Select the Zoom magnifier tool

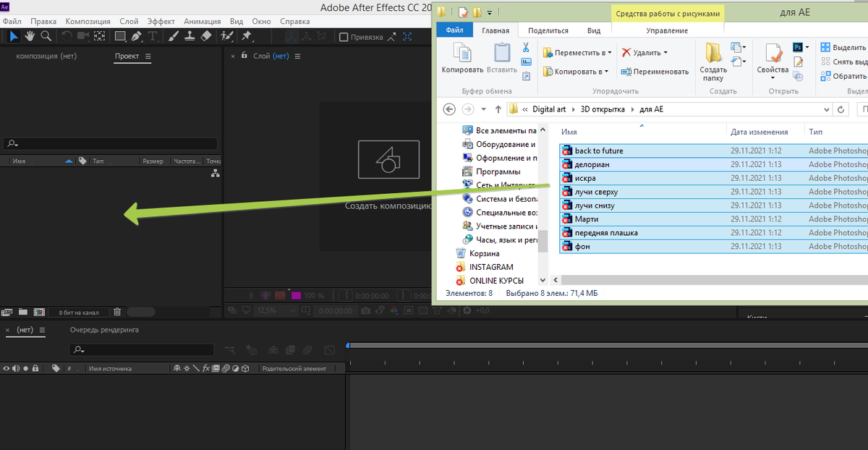(x=46, y=36)
